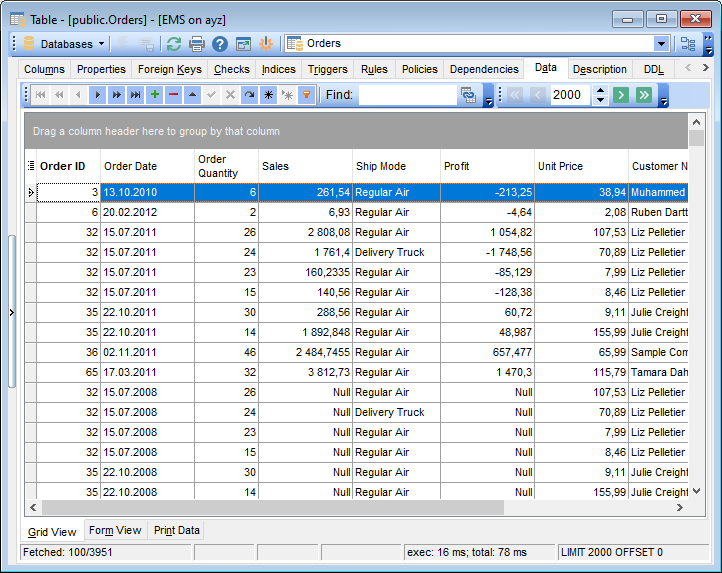Switch to the Indices tab
Image resolution: width=722 pixels, height=573 pixels.
point(278,69)
